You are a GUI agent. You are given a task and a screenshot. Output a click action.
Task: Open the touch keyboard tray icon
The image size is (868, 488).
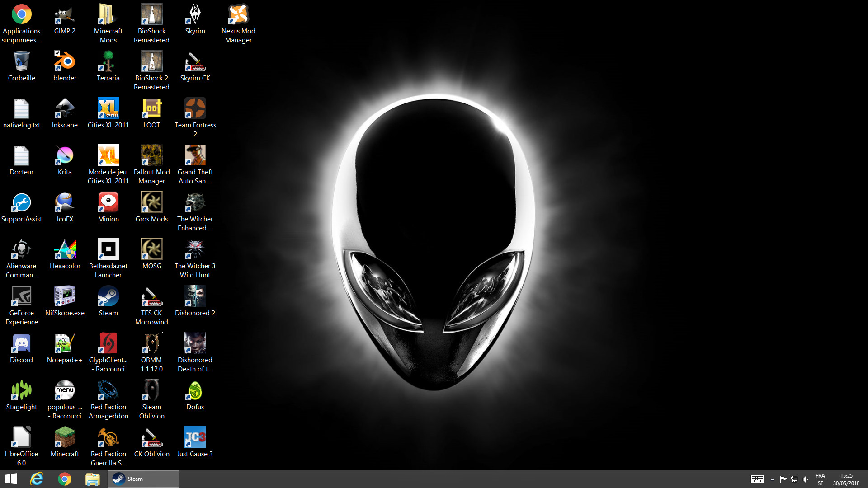coord(757,479)
